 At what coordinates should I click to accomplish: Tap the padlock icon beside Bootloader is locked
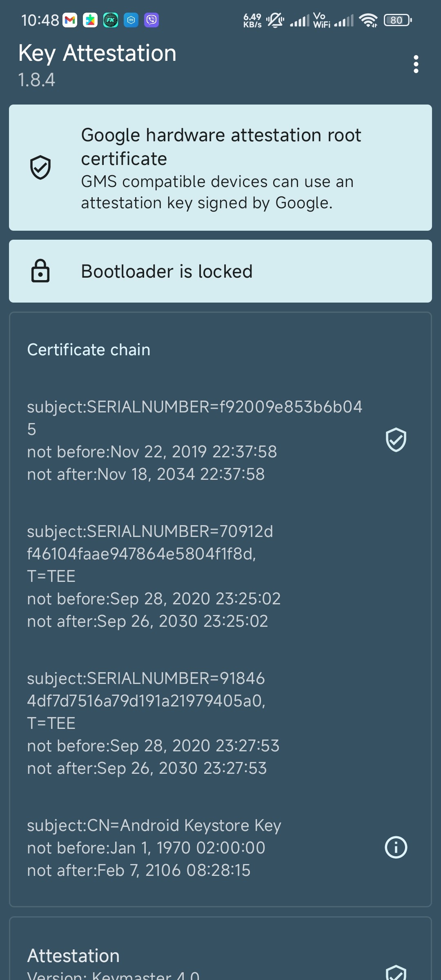40,271
